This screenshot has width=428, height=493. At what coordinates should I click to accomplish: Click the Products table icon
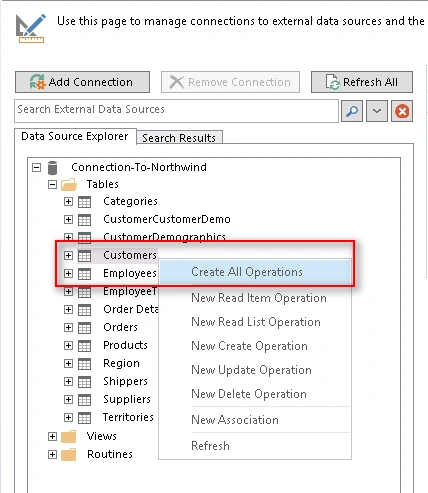(84, 346)
